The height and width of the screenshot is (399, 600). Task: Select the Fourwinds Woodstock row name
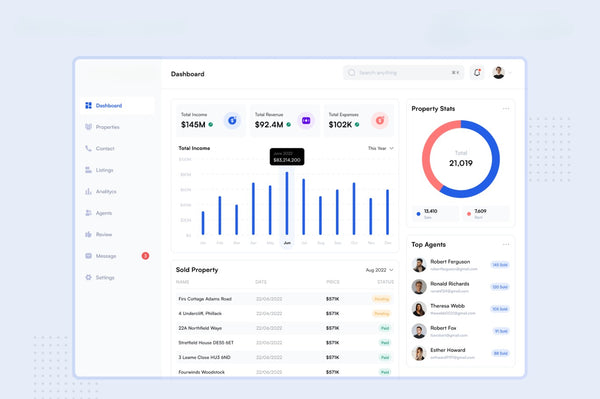(202, 372)
